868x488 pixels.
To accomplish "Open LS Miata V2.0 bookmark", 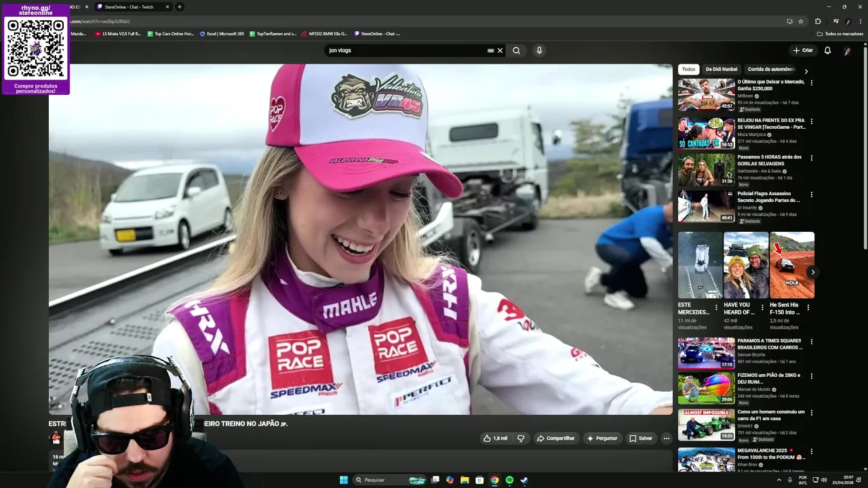I will coord(118,33).
